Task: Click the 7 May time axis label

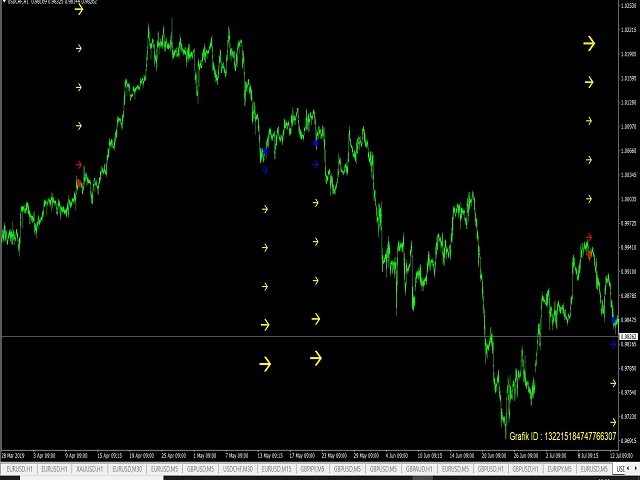Action: 236,456
